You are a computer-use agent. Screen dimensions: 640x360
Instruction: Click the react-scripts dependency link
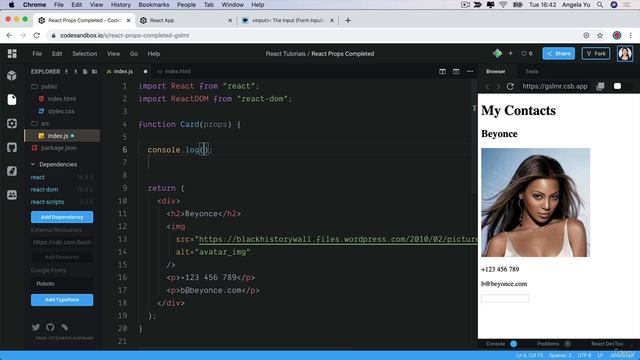coord(47,202)
